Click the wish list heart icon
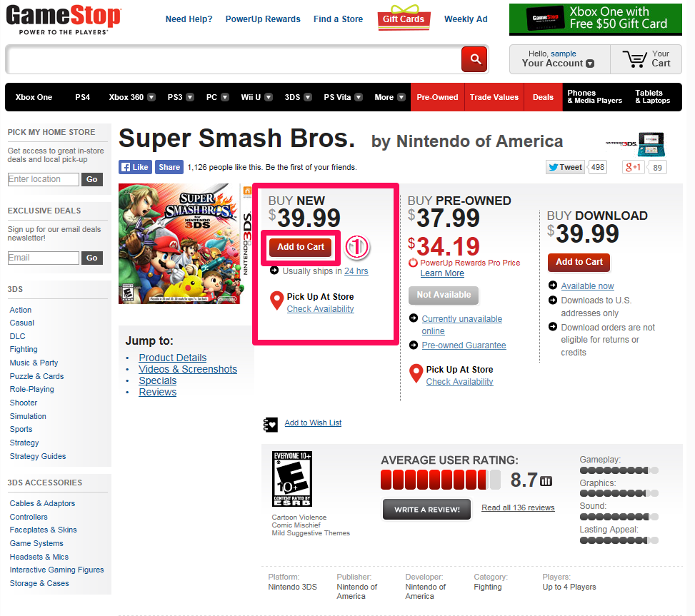Image resolution: width=695 pixels, height=616 pixels. tap(271, 424)
